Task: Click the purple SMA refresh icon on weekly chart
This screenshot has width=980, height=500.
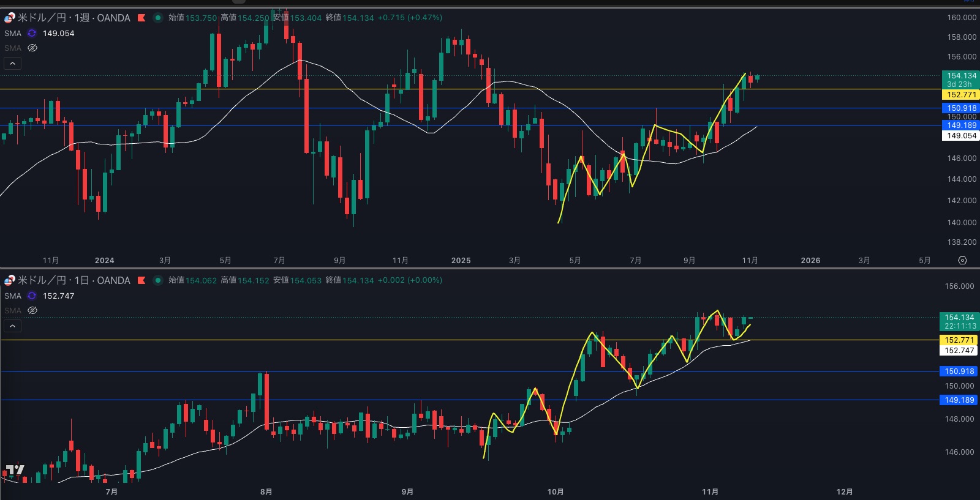Action: (32, 34)
